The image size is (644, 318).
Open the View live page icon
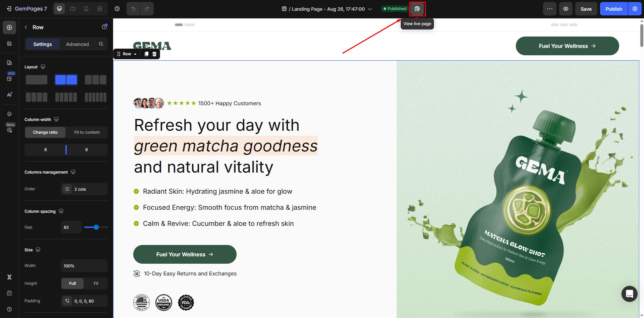417,9
